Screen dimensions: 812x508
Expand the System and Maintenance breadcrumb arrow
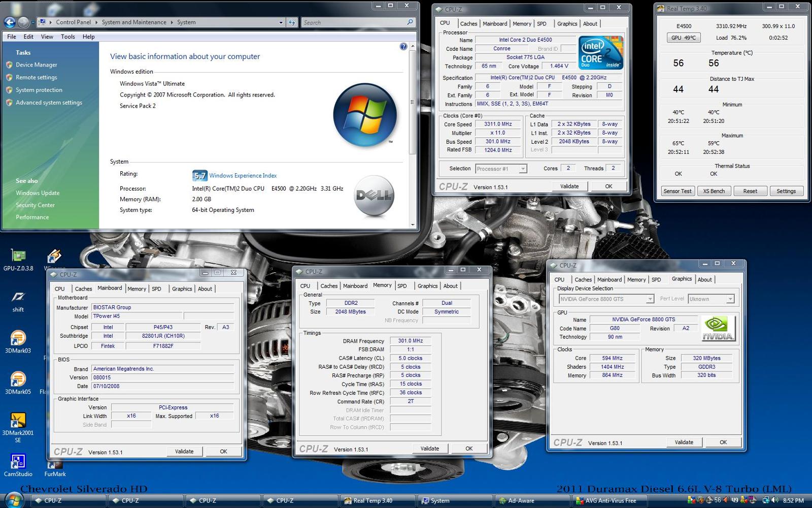pos(172,22)
